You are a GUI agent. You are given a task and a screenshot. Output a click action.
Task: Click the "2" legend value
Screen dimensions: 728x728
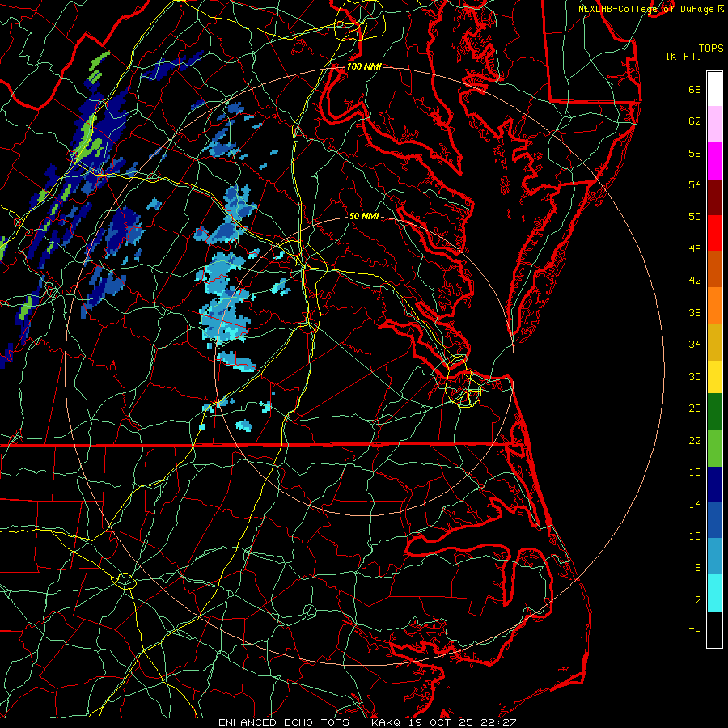click(698, 600)
